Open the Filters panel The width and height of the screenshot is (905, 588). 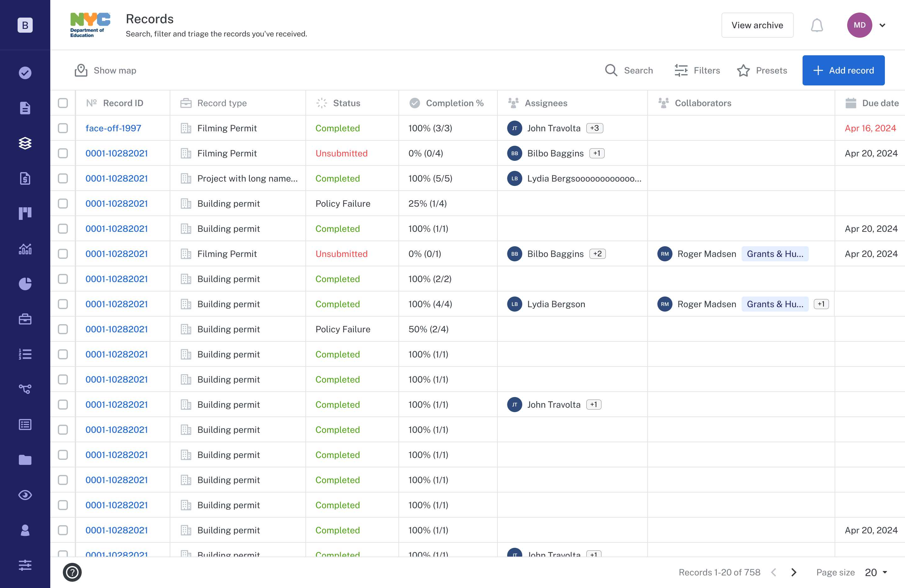pyautogui.click(x=697, y=70)
